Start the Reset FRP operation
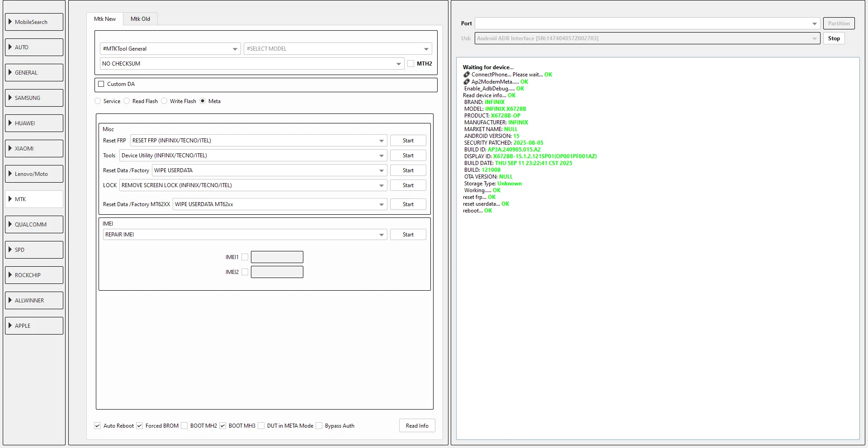 click(x=408, y=141)
